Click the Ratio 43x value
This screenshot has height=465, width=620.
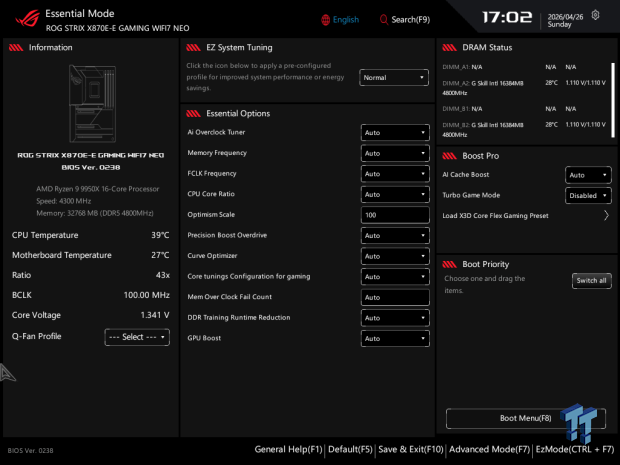(x=163, y=275)
